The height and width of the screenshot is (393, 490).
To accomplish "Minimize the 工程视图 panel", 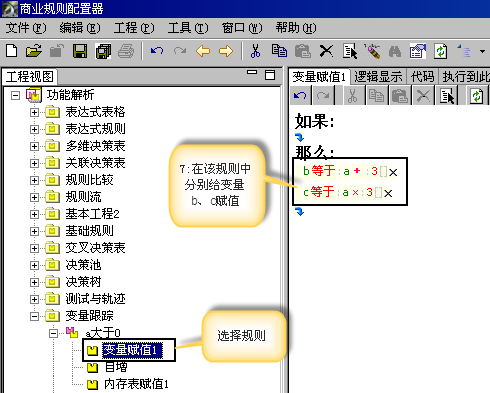I will 252,72.
